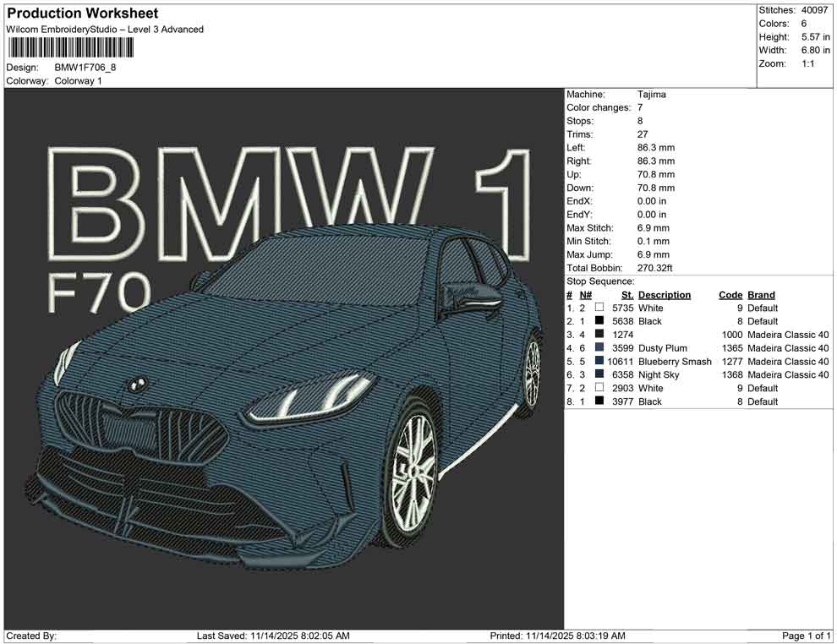Collapse the Stop Sequence section

[602, 281]
